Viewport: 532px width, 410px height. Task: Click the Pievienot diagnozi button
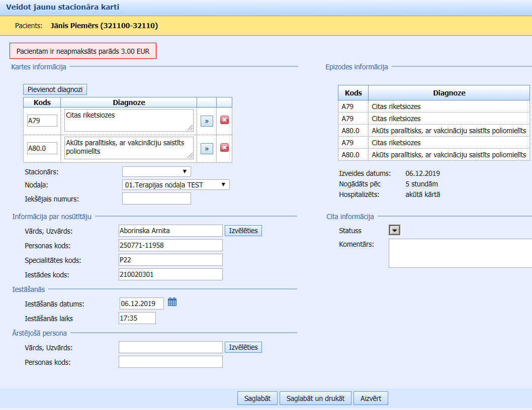point(55,89)
